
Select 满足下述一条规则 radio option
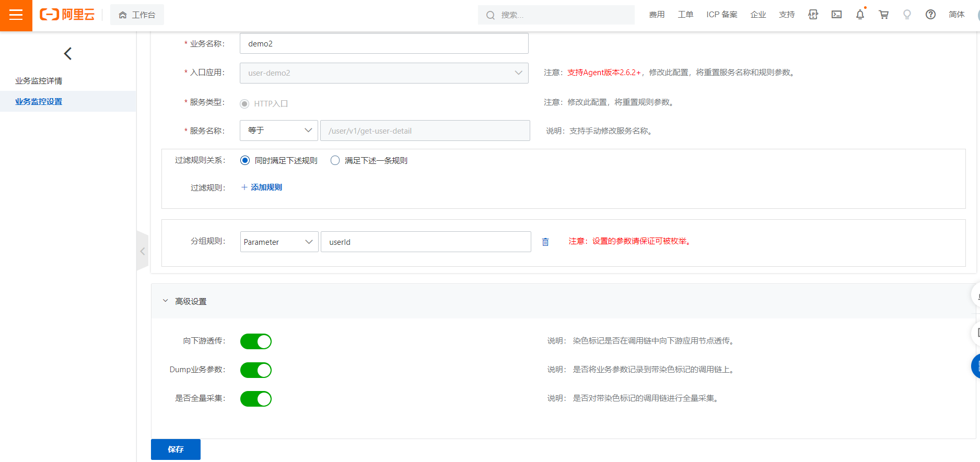click(x=335, y=160)
